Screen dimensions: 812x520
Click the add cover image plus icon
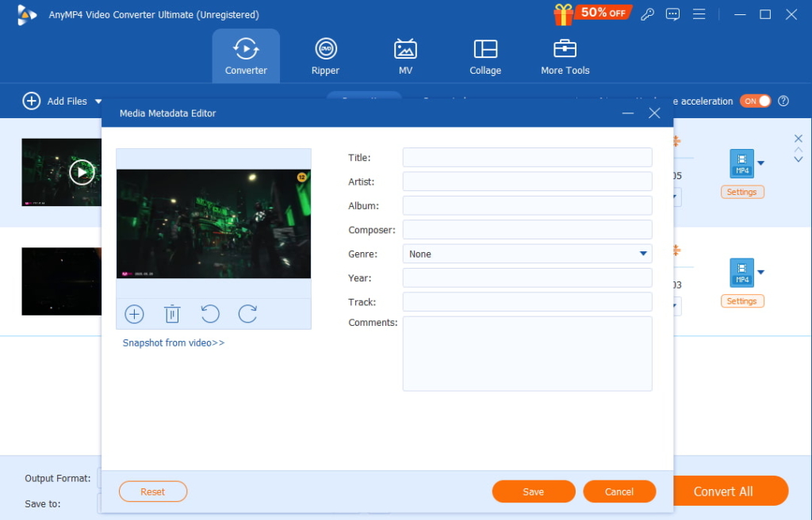click(134, 314)
